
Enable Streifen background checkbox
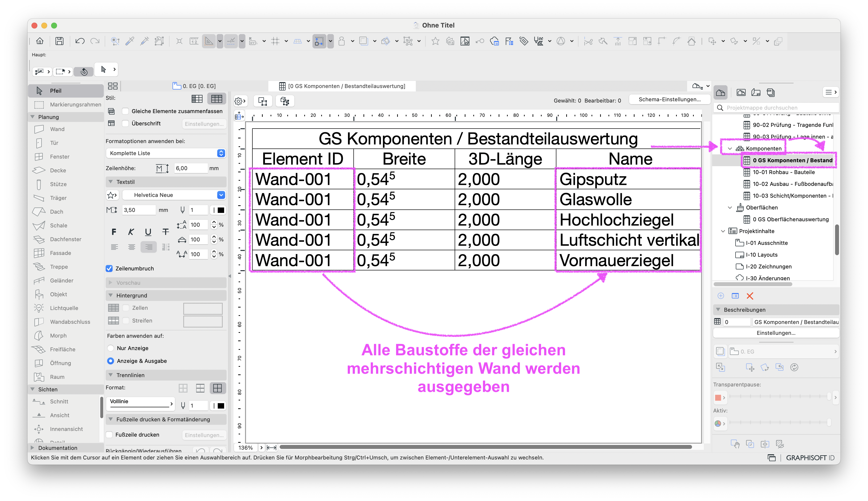click(126, 321)
